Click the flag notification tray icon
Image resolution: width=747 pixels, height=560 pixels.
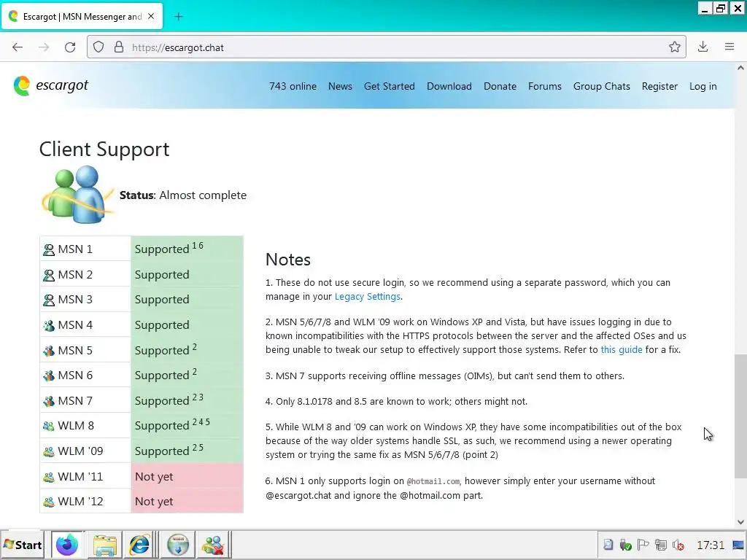pos(643,545)
